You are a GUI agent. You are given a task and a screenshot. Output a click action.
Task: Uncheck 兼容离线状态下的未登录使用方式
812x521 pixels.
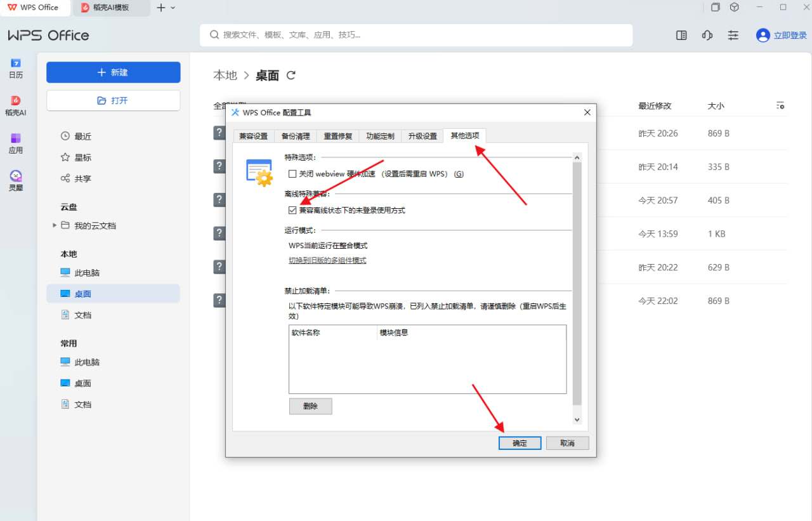coord(292,210)
